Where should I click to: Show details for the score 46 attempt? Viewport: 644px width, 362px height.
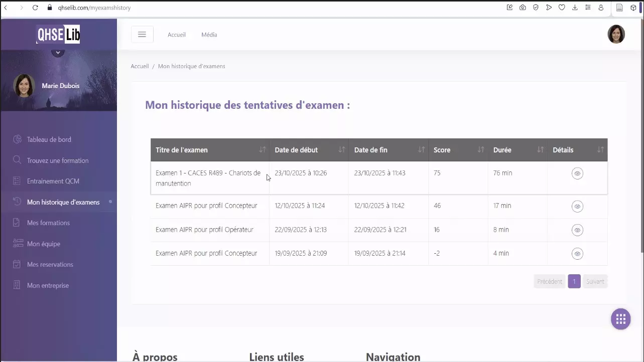point(577,206)
